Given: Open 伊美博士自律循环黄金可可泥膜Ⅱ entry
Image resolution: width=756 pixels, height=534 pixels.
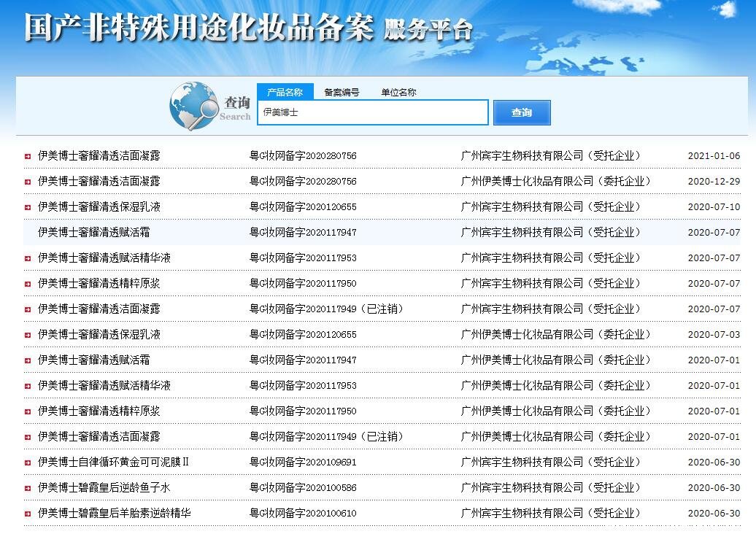Looking at the screenshot, I should click(x=113, y=463).
